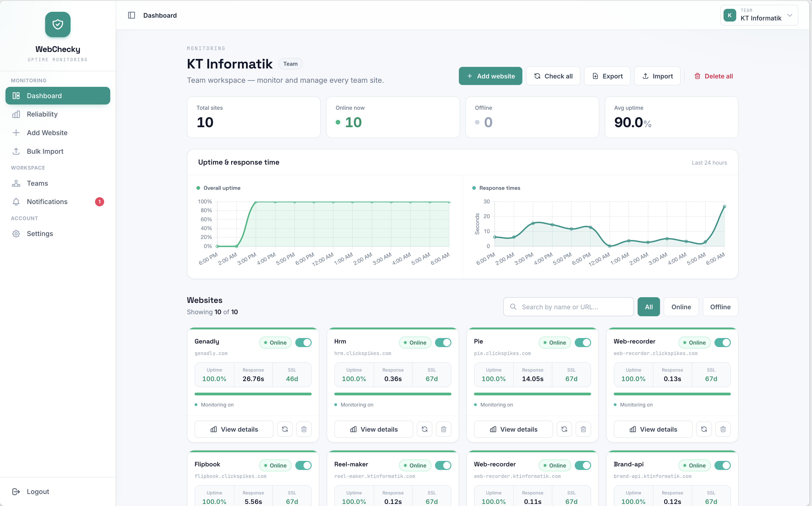View details for Hrm
Viewport: 812px width, 506px height.
point(374,429)
